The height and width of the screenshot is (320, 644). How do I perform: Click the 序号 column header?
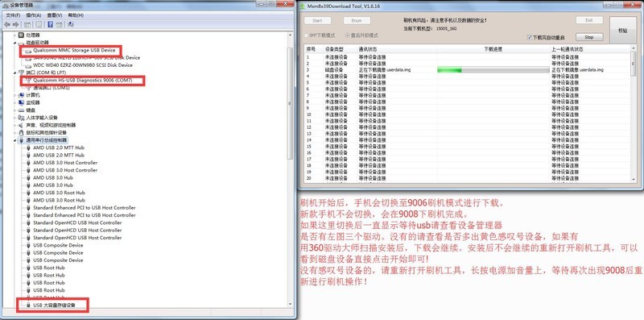(314, 49)
